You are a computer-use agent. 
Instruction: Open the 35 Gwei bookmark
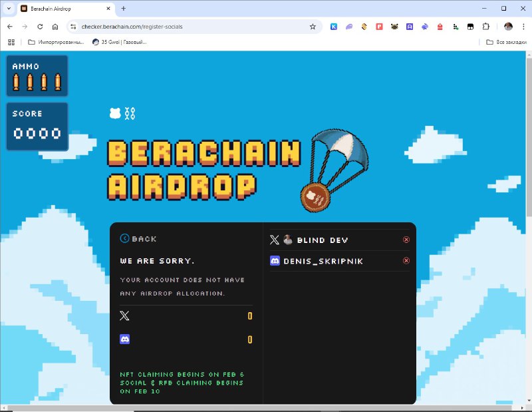pyautogui.click(x=120, y=42)
